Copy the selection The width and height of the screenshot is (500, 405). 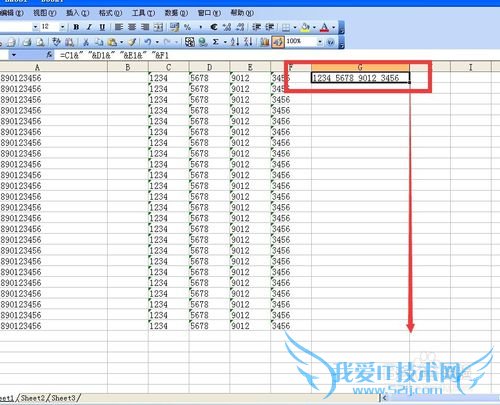point(99,42)
